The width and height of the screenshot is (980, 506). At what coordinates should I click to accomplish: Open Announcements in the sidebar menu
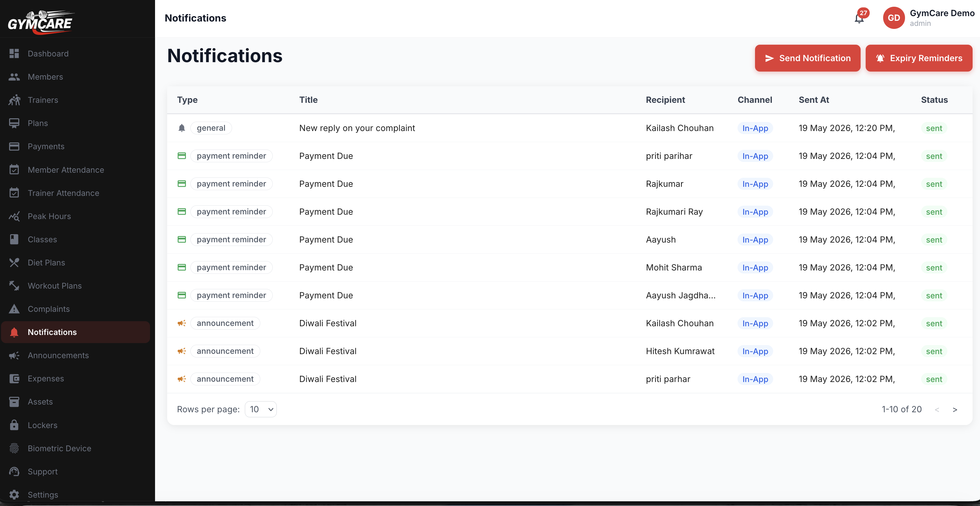[76, 355]
